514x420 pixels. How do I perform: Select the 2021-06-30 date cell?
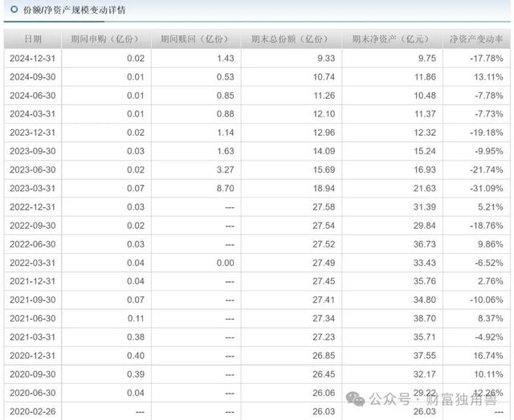(32, 318)
